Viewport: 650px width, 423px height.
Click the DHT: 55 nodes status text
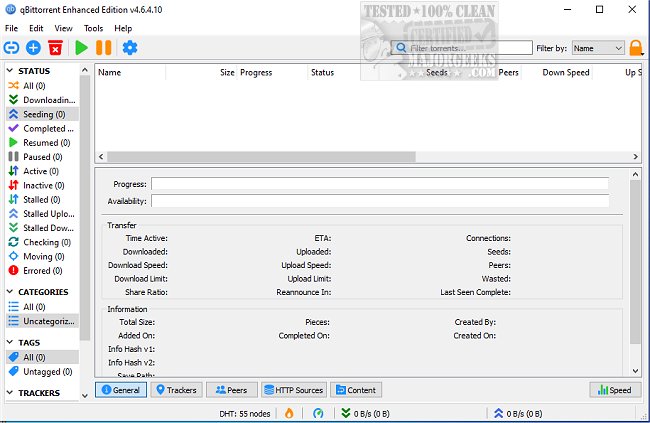point(245,413)
